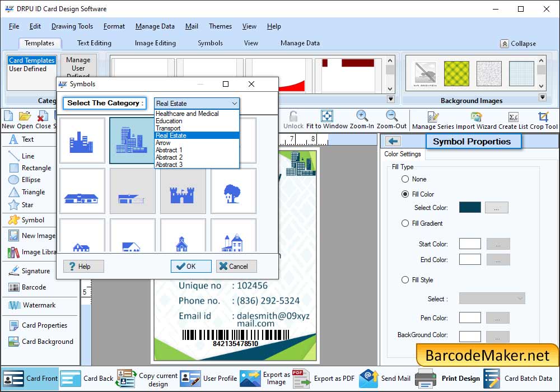Open the Create List tool

click(x=513, y=120)
